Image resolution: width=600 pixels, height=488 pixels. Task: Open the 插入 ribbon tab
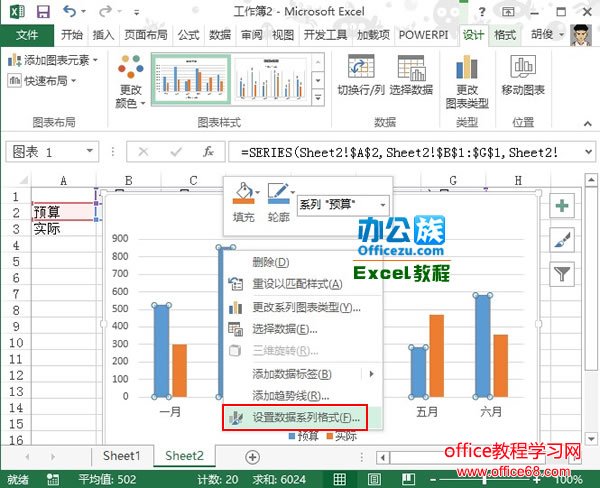tap(103, 35)
